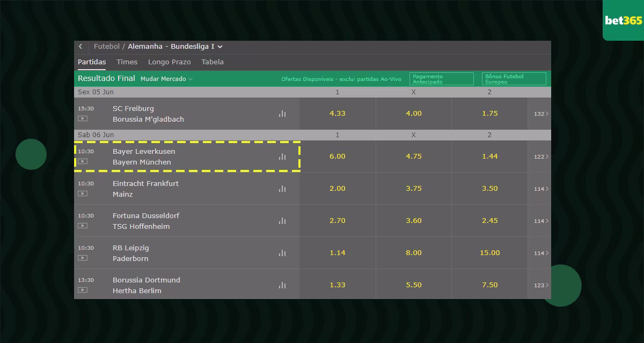This screenshot has height=343, width=644.
Task: Open the RB Leipzig team name
Action: tap(131, 248)
